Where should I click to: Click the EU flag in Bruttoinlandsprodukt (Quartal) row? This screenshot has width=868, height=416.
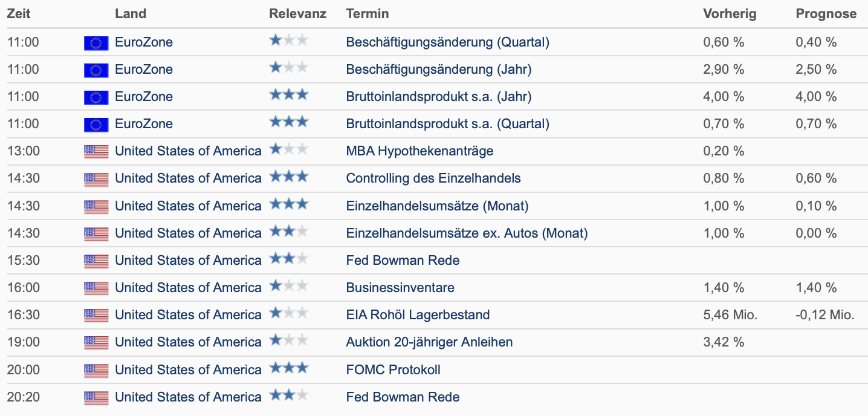point(96,125)
